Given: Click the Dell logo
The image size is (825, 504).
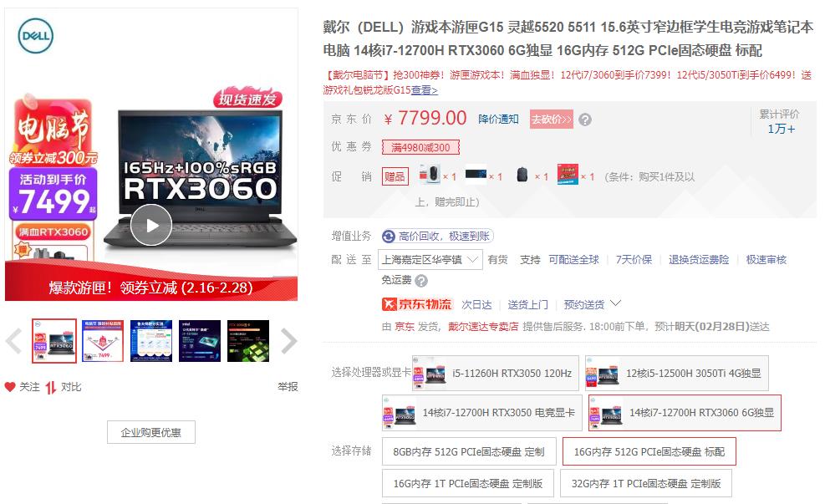Looking at the screenshot, I should [36, 36].
